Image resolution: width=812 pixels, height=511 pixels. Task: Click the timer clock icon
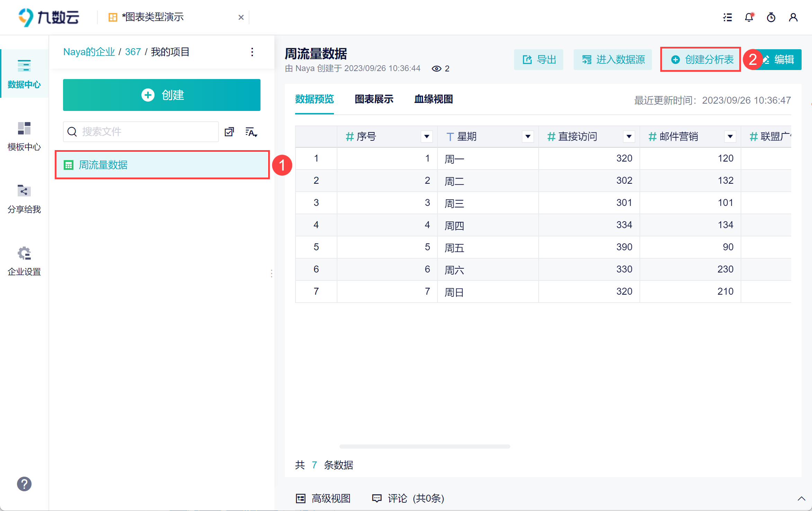pyautogui.click(x=771, y=17)
